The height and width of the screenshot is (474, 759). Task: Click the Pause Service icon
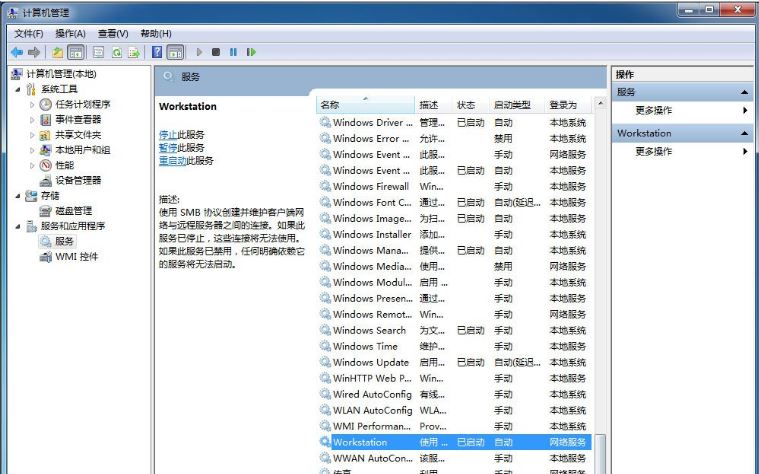(233, 52)
